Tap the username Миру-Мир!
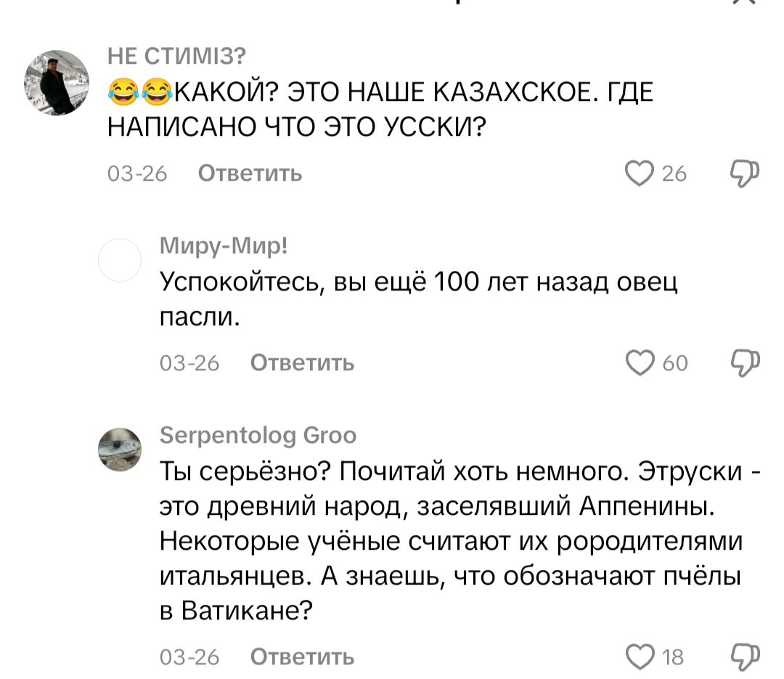 click(224, 245)
